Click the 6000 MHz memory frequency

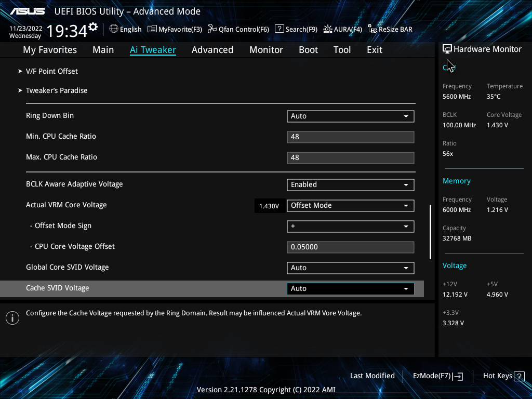point(456,210)
